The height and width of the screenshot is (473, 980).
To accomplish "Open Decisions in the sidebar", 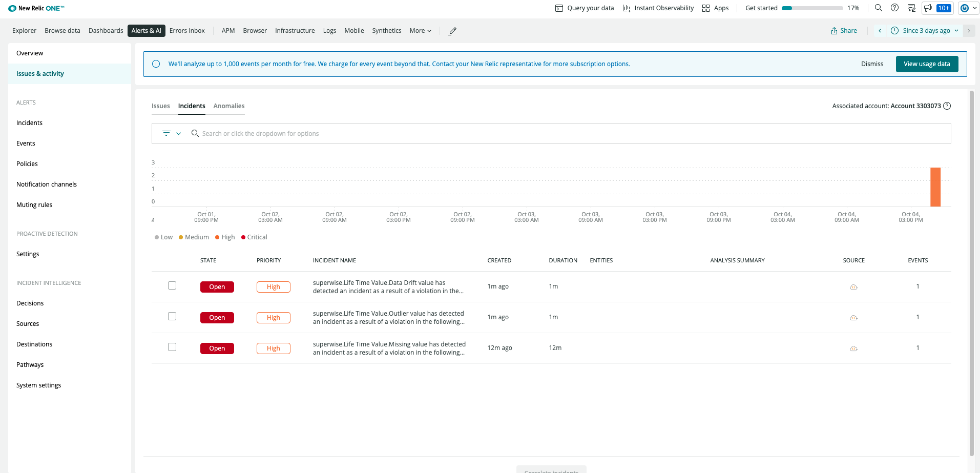I will (x=70, y=303).
